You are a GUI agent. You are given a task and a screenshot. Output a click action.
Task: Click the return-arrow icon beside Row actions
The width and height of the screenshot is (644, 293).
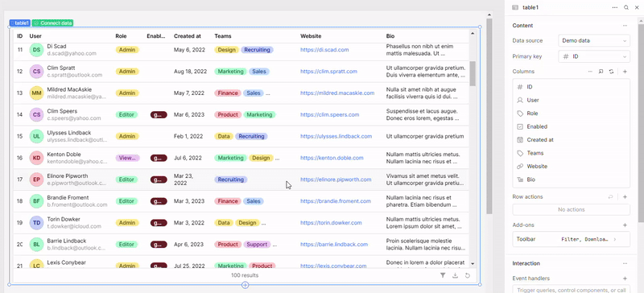pos(611,197)
